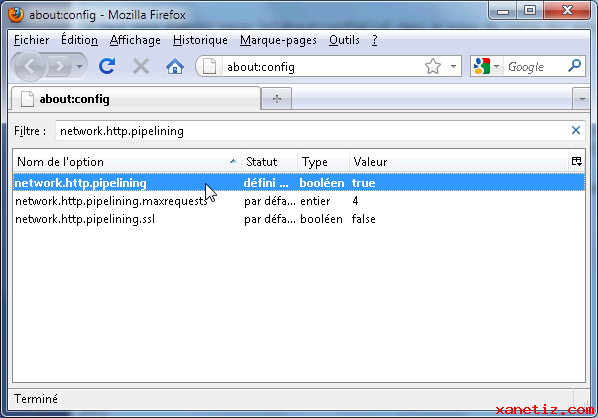Screen dimensions: 598x418
Task: Open the Édition menu
Action: pos(79,40)
